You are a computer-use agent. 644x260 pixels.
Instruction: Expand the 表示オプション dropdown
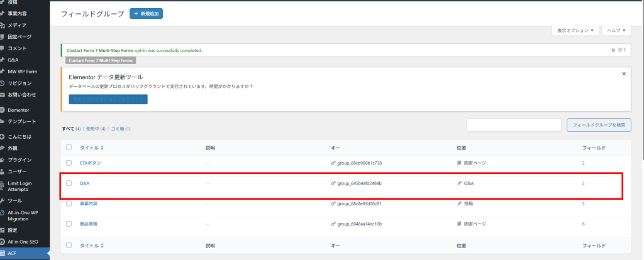575,30
